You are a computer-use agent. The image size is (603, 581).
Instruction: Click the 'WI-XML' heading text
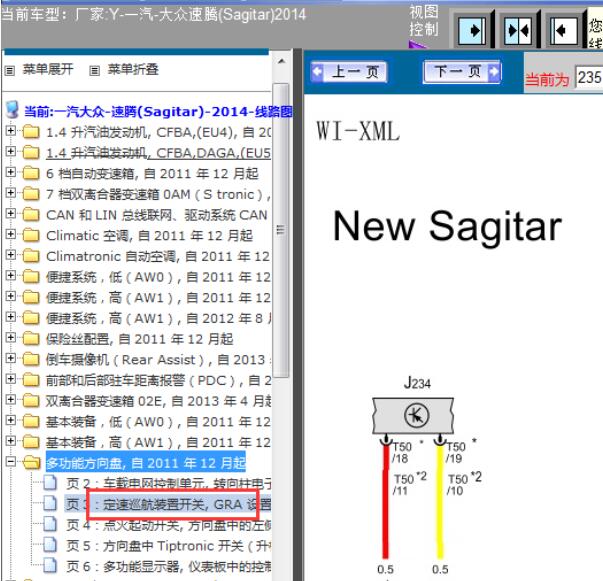358,131
